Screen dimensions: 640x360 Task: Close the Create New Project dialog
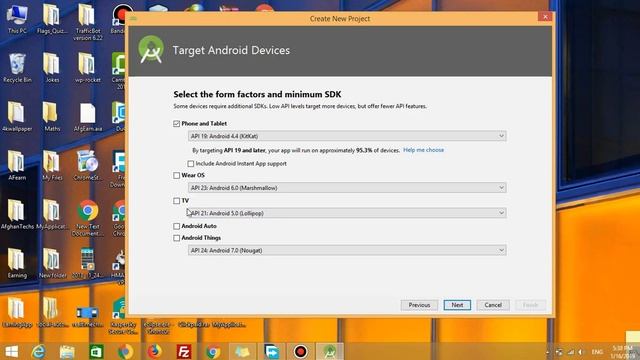click(545, 17)
